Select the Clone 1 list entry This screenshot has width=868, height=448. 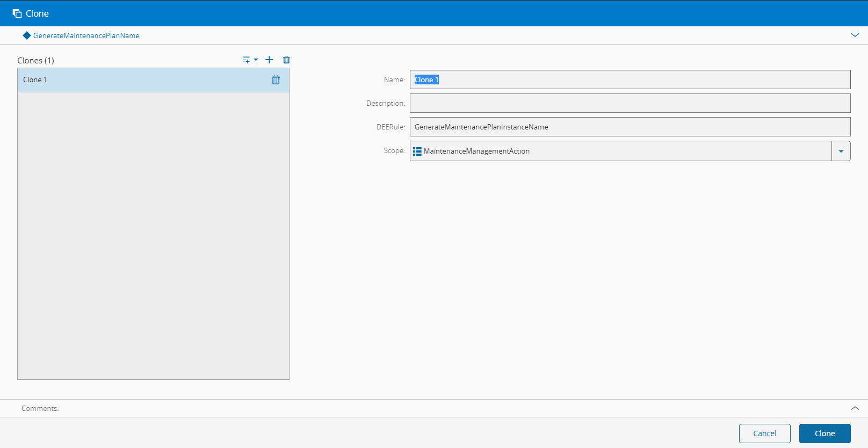coord(134,80)
